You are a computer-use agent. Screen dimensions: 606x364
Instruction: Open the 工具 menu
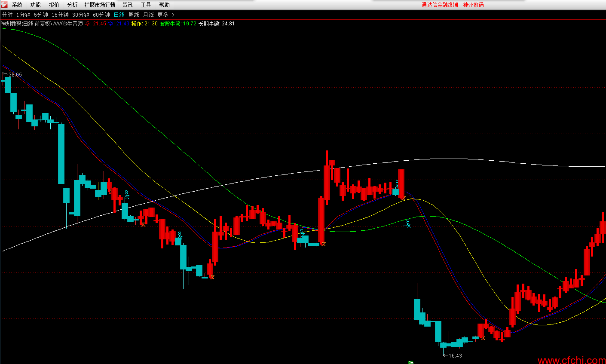pyautogui.click(x=146, y=5)
